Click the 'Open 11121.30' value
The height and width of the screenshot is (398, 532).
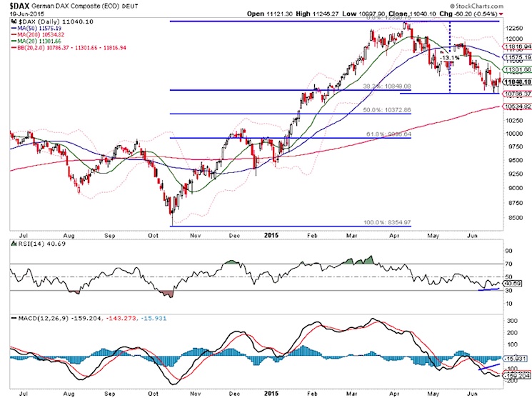click(x=269, y=14)
